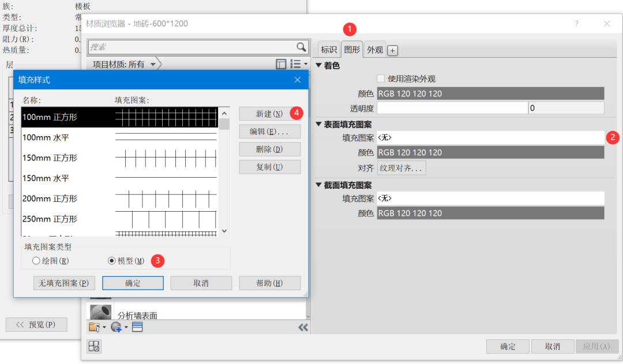The width and height of the screenshot is (623, 364).
Task: Click the 截面填充图案 填充图案 <无> field
Action: point(491,198)
